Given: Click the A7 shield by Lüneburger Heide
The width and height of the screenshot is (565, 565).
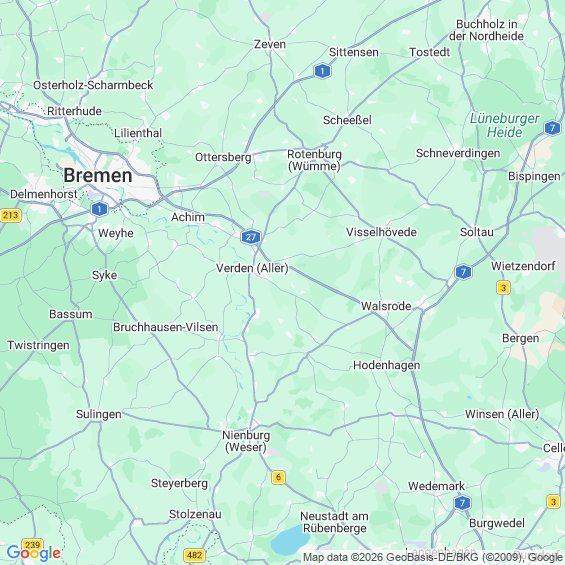Looking at the screenshot, I should click(552, 128).
